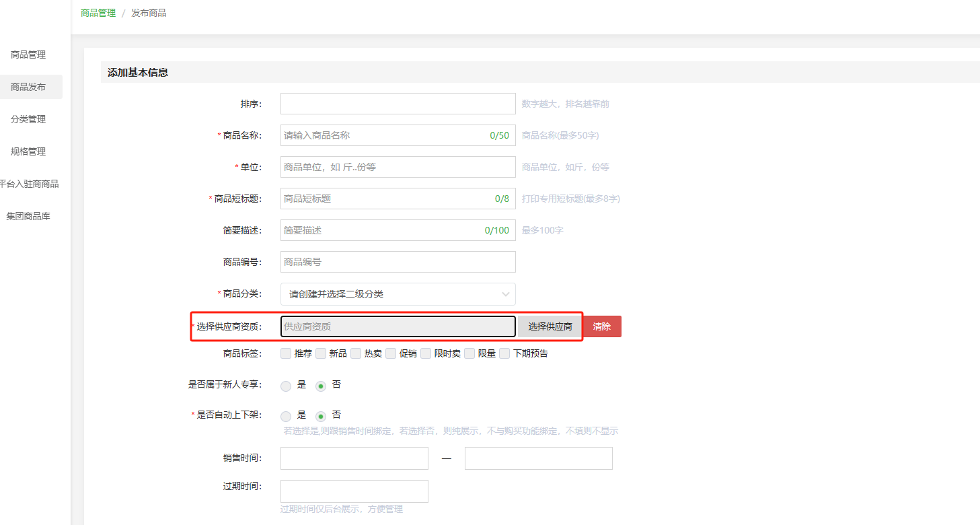This screenshot has width=980, height=525.
Task: Check the 推荐 product tag checkbox
Action: (286, 353)
